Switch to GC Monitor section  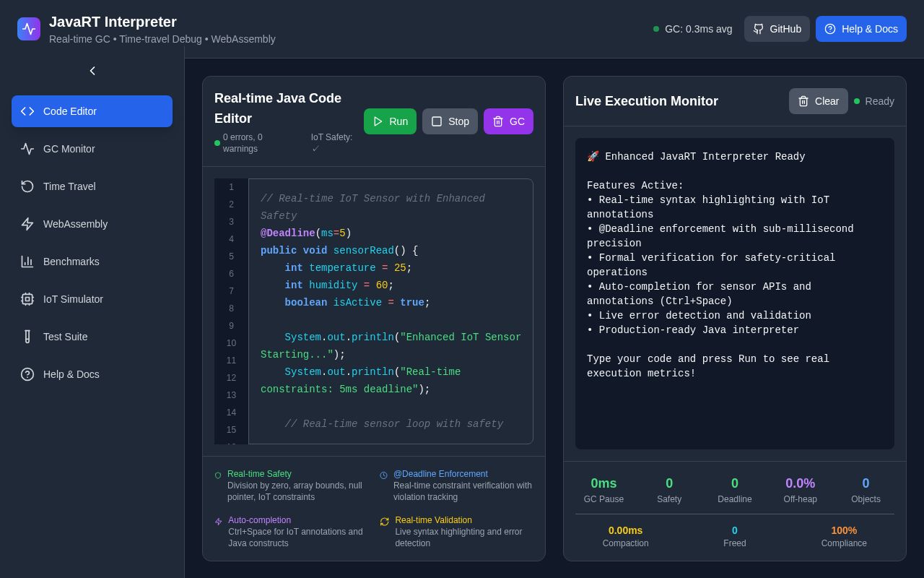92,149
